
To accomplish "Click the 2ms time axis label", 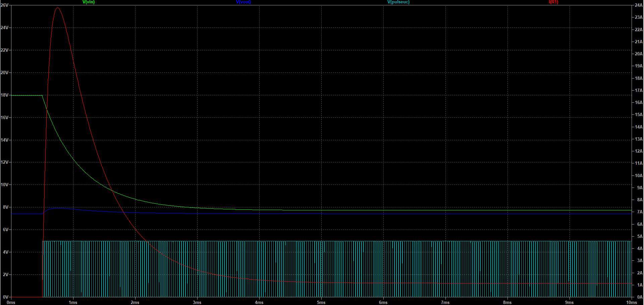I will pyautogui.click(x=135, y=302).
